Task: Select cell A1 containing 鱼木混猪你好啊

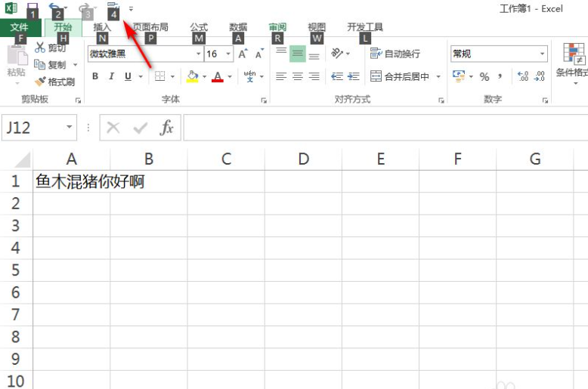Action: click(x=72, y=181)
